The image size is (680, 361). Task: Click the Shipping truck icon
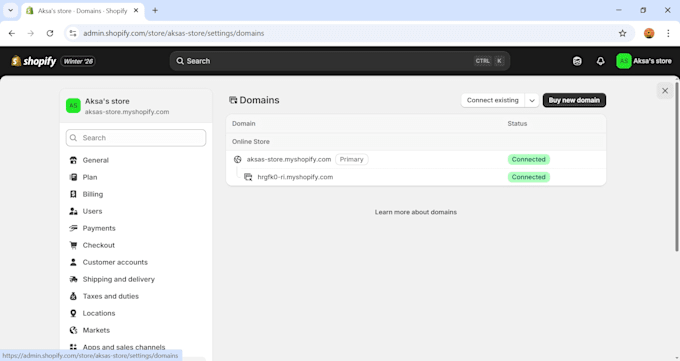pos(73,279)
